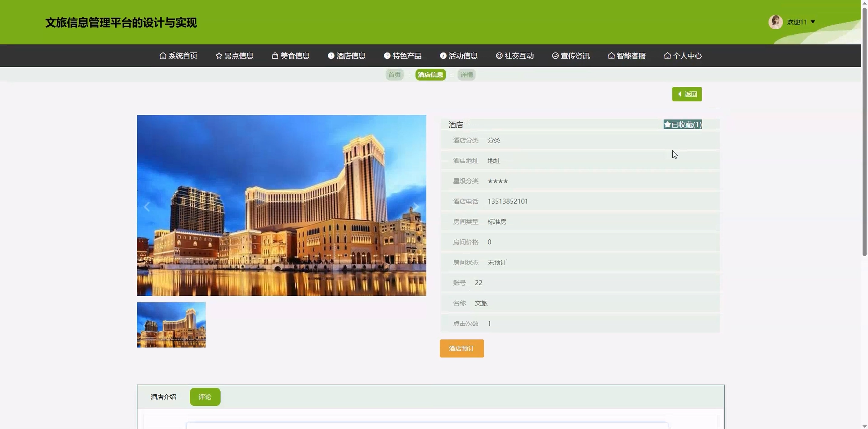The image size is (868, 429).
Task: Expand the 欢迎11 user dropdown arrow
Action: coord(813,22)
